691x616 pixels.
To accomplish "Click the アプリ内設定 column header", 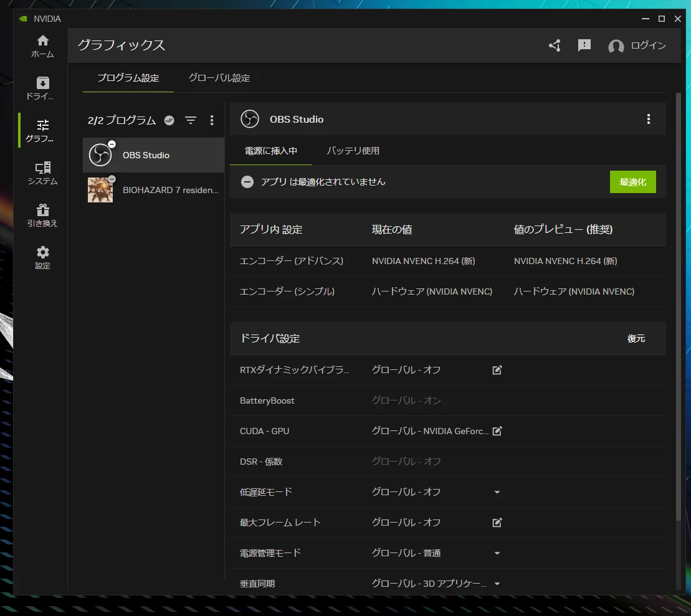I will pos(270,229).
